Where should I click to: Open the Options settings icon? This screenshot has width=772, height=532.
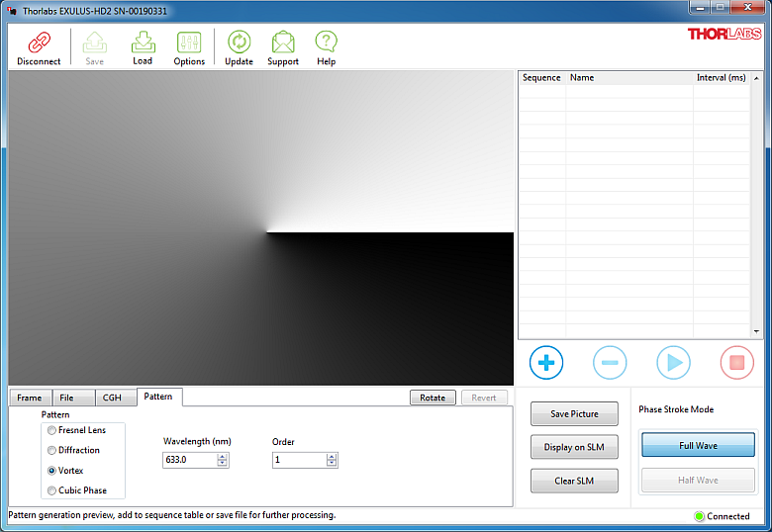pyautogui.click(x=189, y=43)
